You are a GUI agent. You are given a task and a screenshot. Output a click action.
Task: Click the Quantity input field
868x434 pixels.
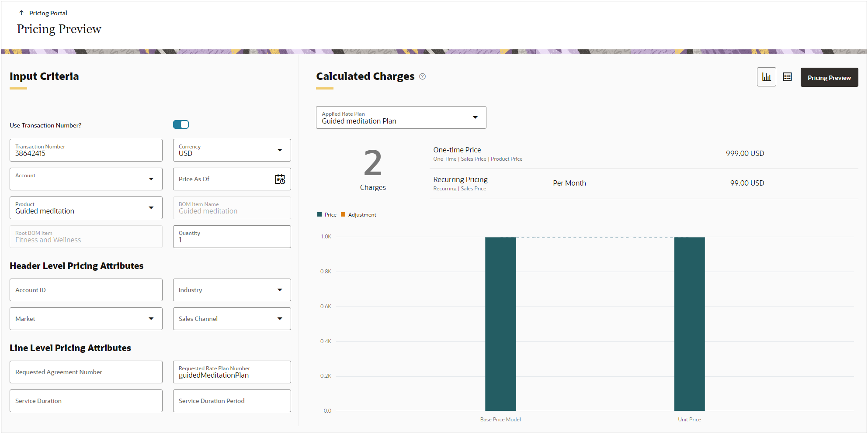tap(232, 237)
